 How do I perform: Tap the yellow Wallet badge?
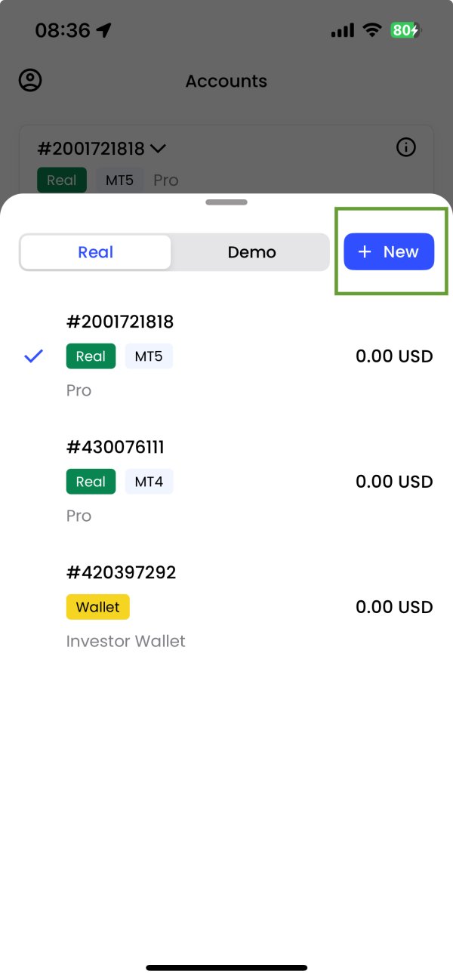pos(98,607)
